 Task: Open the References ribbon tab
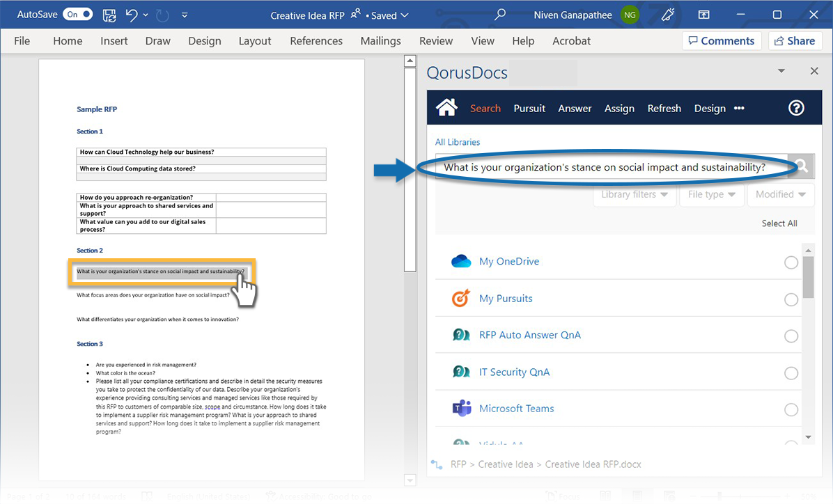tap(316, 41)
